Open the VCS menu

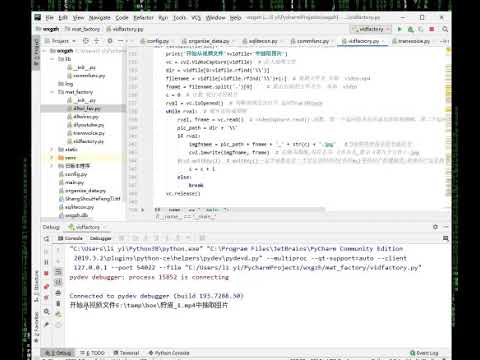pyautogui.click(x=196, y=18)
